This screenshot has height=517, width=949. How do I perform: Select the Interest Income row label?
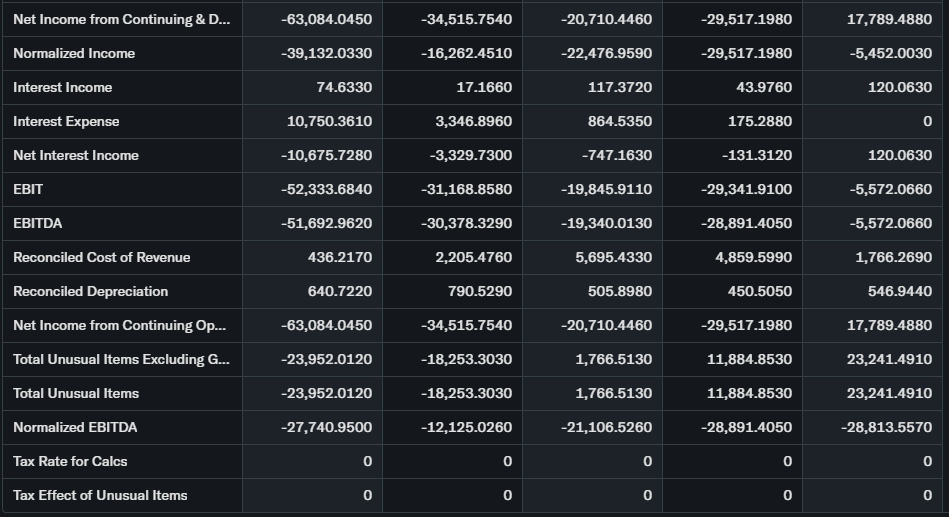coord(63,87)
